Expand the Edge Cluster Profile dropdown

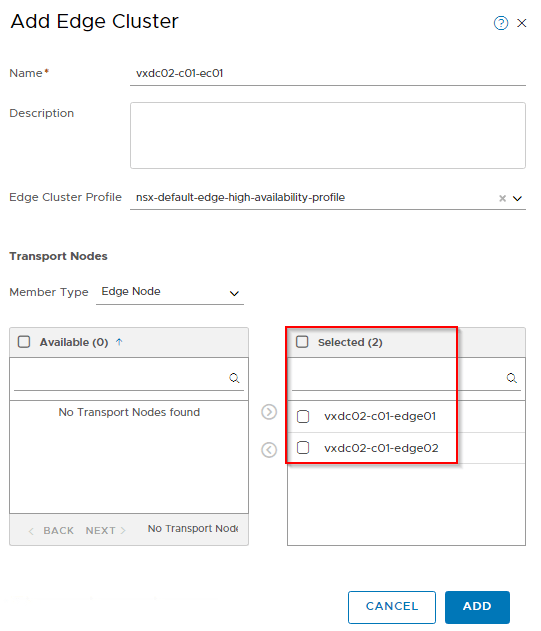point(517,198)
